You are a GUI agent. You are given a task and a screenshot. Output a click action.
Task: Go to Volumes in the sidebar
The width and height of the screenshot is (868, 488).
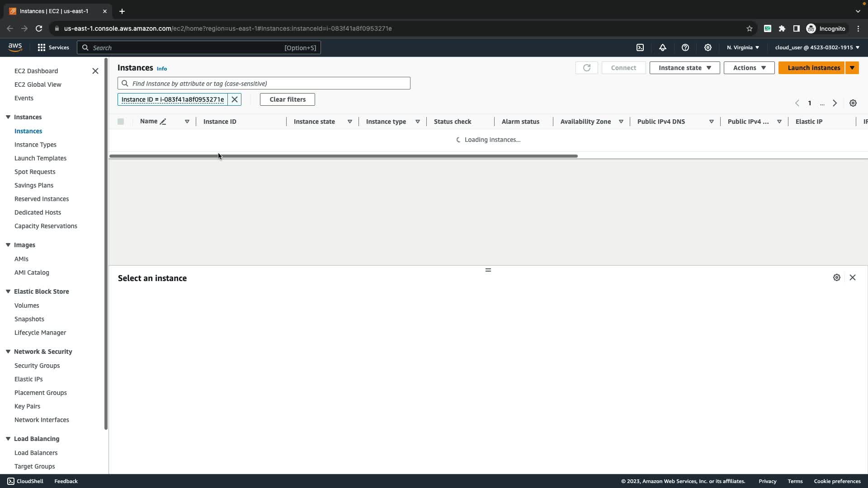coord(27,305)
